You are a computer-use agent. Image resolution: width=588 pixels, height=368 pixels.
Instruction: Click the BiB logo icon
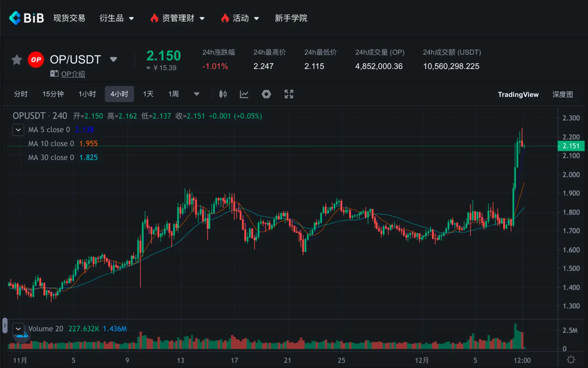(x=15, y=18)
